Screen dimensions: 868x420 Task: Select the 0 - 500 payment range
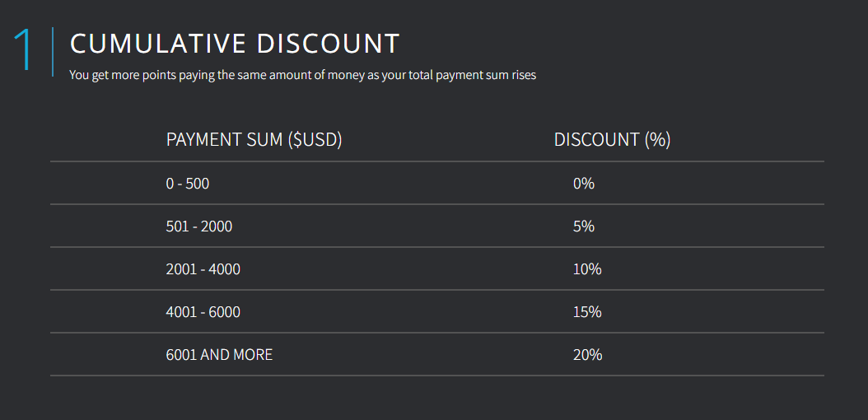[188, 184]
